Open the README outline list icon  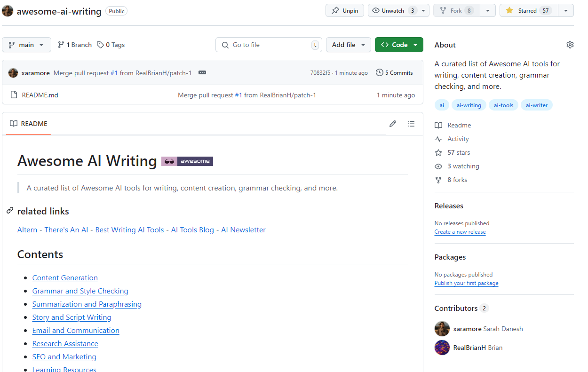[411, 124]
